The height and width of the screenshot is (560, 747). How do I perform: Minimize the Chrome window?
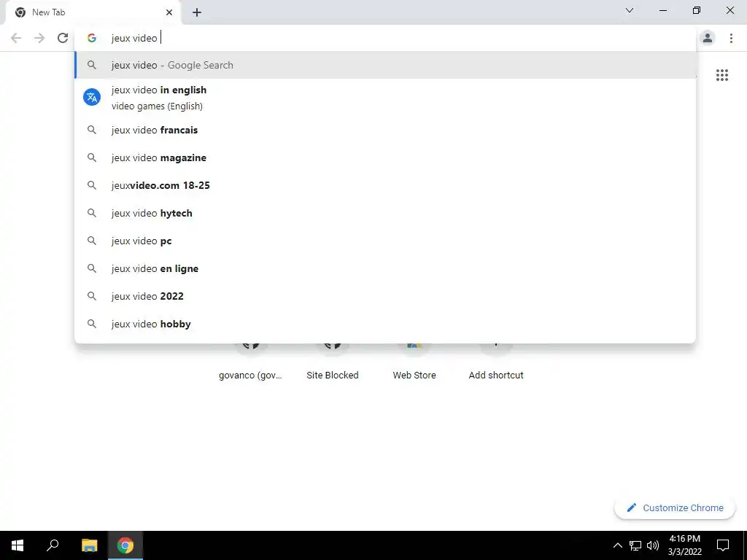pos(662,10)
